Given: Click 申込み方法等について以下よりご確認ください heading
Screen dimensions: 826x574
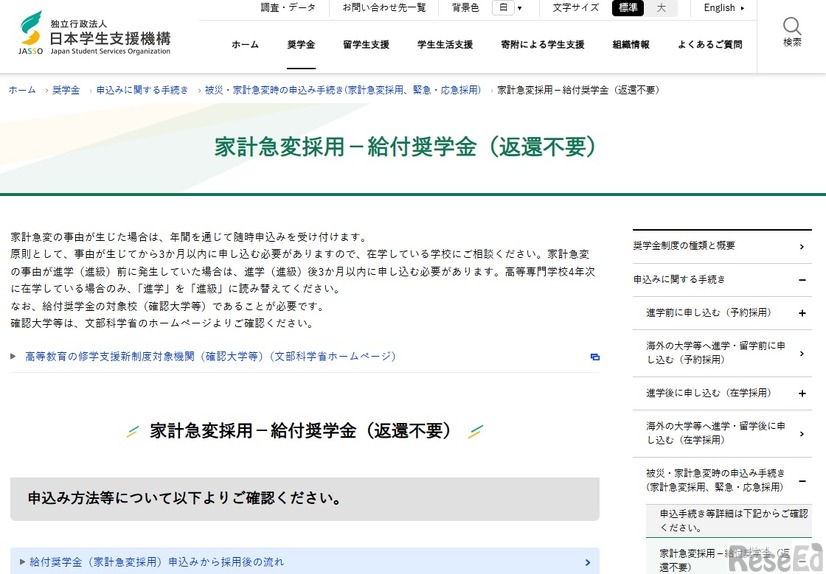Looking at the screenshot, I should click(x=184, y=498).
